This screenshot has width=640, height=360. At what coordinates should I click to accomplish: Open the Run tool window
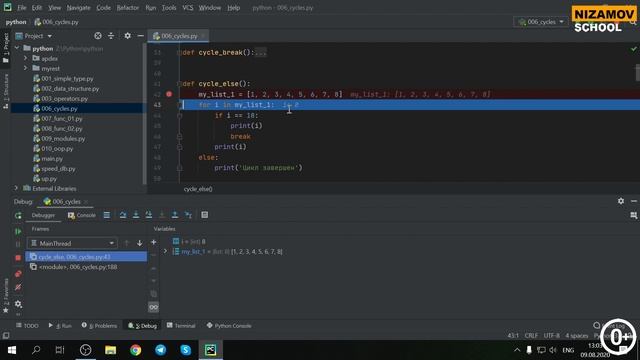coord(60,326)
